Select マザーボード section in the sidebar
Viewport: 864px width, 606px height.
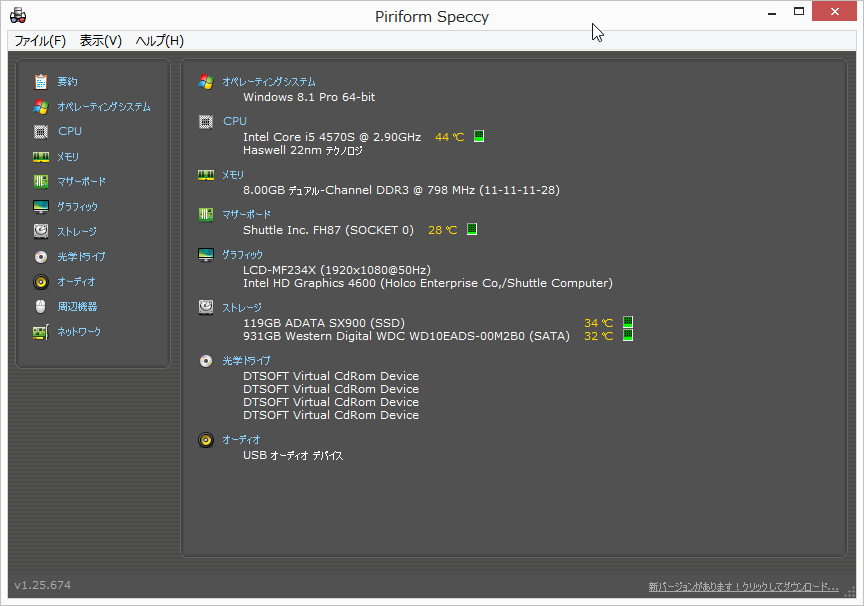[82, 182]
